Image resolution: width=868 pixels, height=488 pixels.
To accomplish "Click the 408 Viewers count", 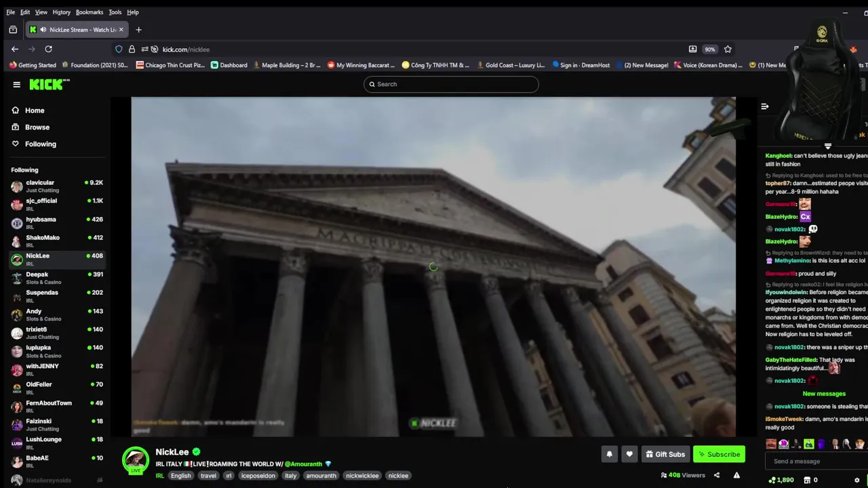I will 683,475.
